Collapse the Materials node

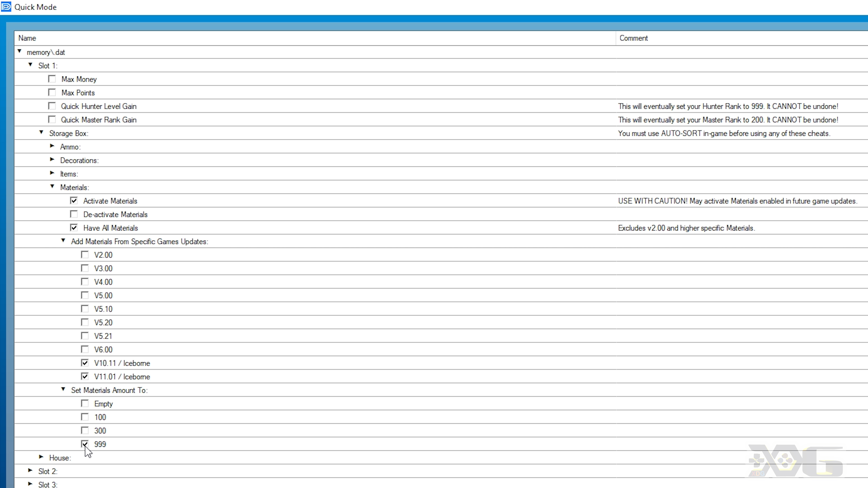(52, 186)
